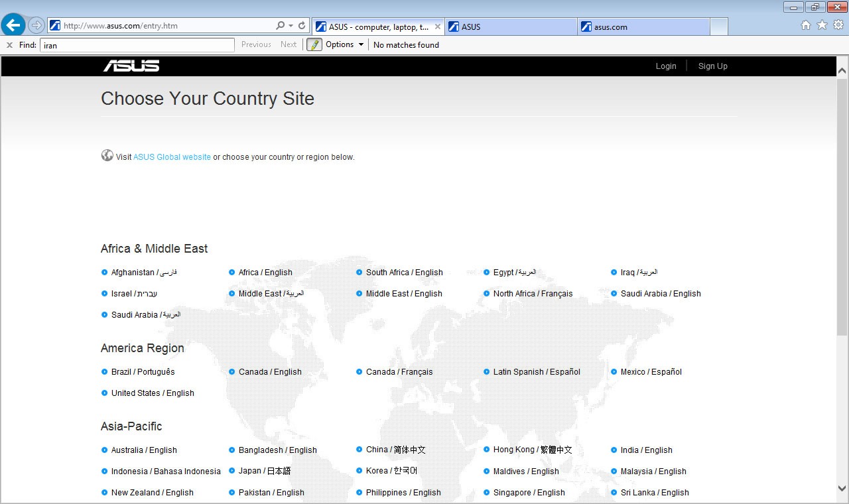Click the scrollbar down arrow
The height and width of the screenshot is (504, 849).
tap(842, 488)
